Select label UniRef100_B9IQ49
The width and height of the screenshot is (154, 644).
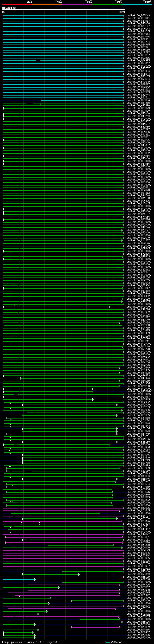point(138,82)
